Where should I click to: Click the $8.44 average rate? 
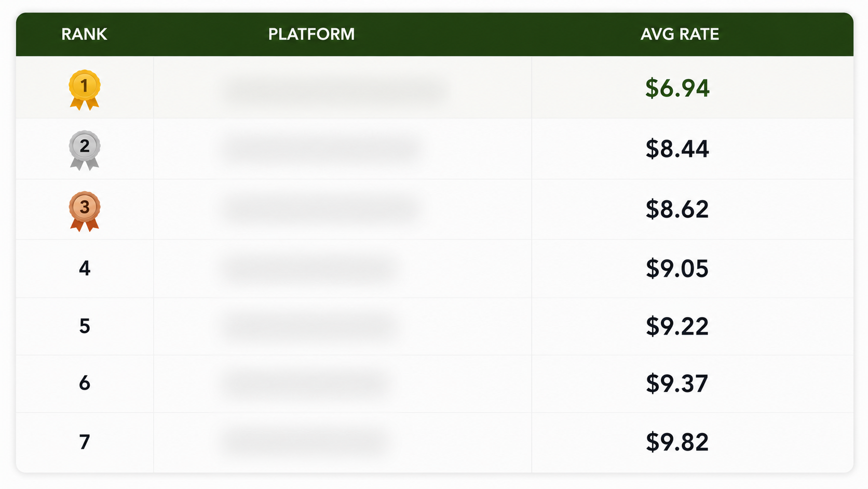coord(677,149)
